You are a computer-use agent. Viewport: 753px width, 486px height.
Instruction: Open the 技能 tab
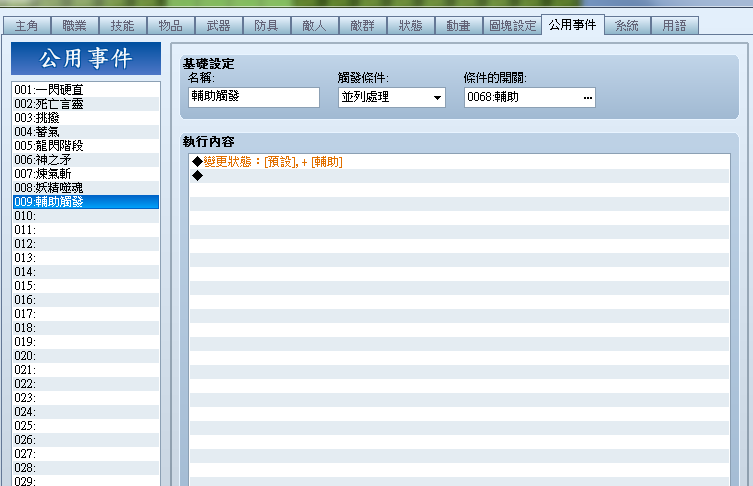coord(122,25)
